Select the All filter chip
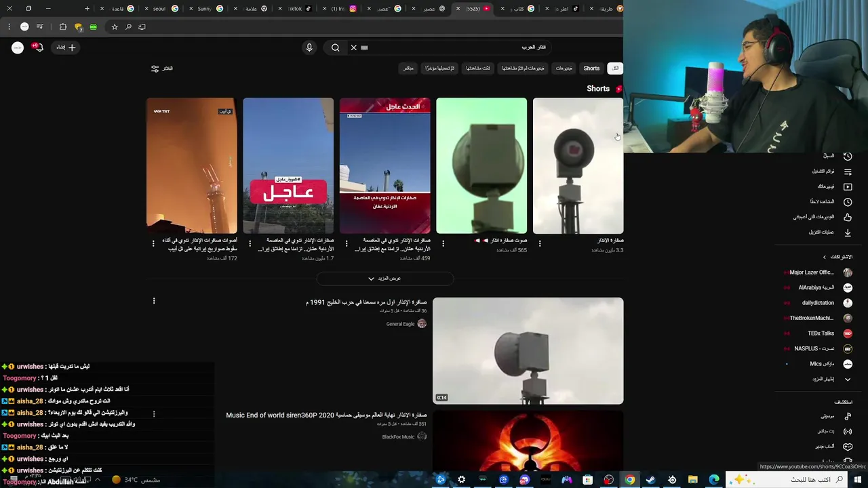 [x=615, y=68]
